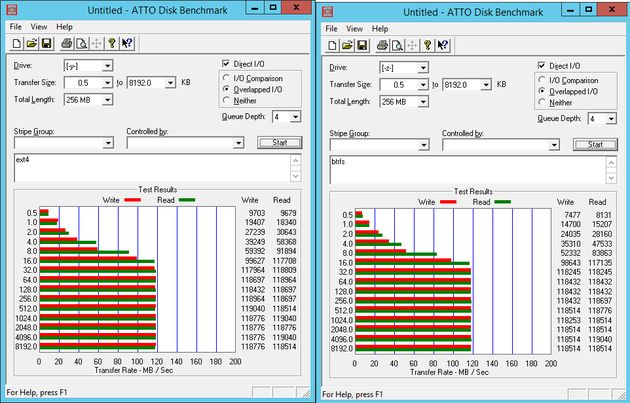The height and width of the screenshot is (403, 630).
Task: Click read value 8131 in right results
Action: point(603,215)
